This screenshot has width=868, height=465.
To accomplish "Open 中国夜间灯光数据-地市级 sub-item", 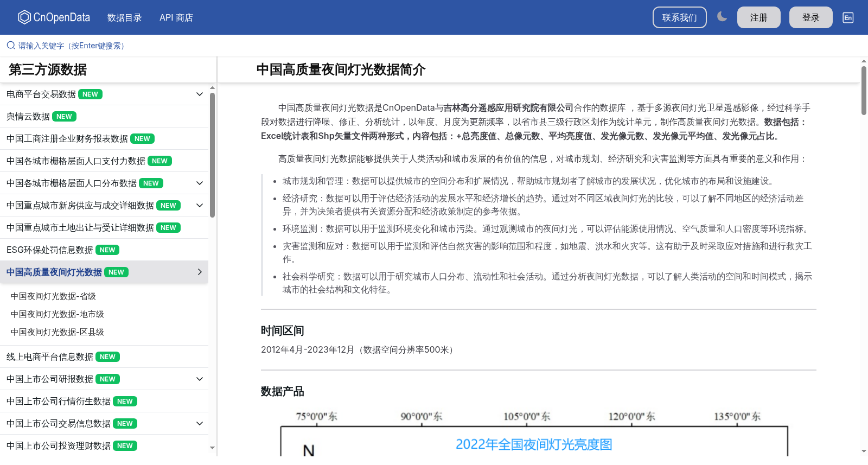I will (x=58, y=314).
